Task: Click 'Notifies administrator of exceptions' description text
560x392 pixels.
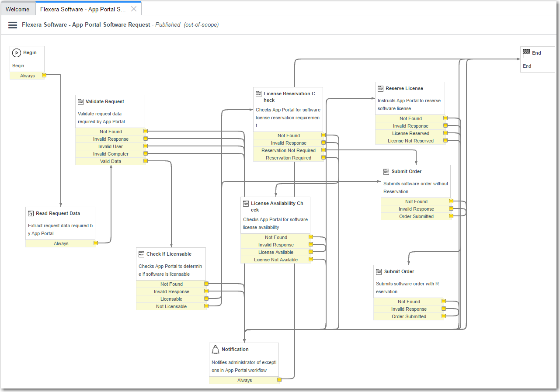Action: click(244, 366)
